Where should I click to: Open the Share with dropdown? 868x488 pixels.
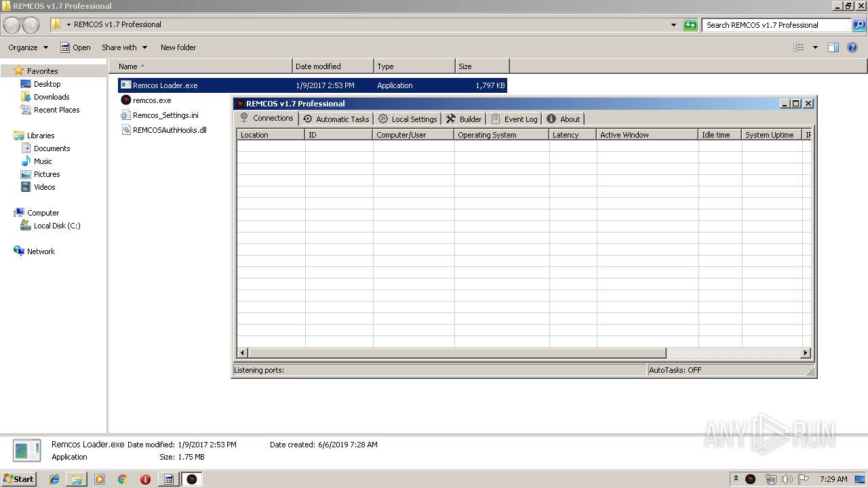pos(124,47)
